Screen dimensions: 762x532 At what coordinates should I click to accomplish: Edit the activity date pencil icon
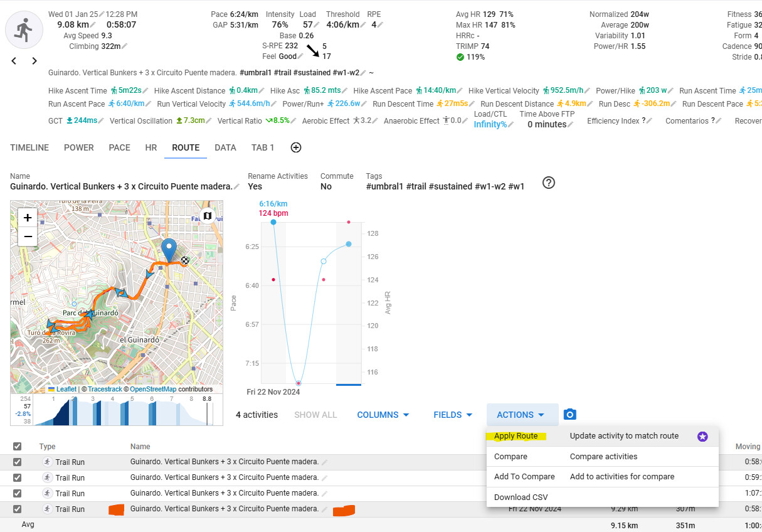[x=102, y=14]
